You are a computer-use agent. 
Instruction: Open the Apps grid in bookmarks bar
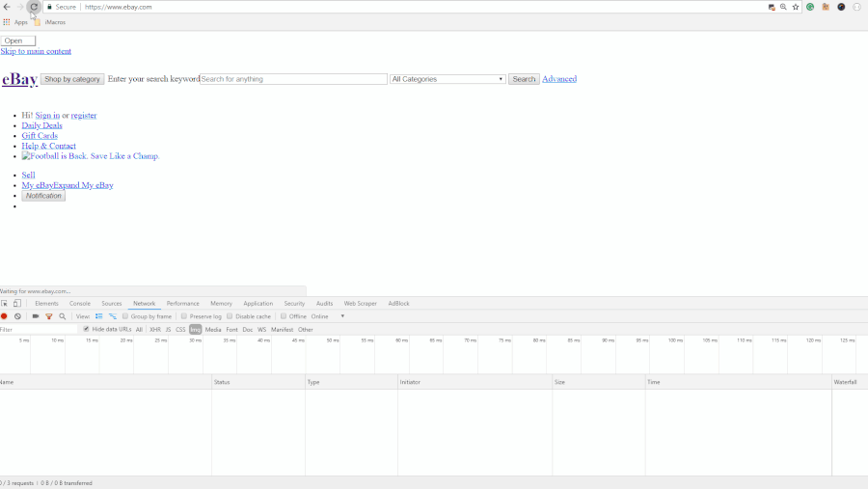[x=7, y=22]
